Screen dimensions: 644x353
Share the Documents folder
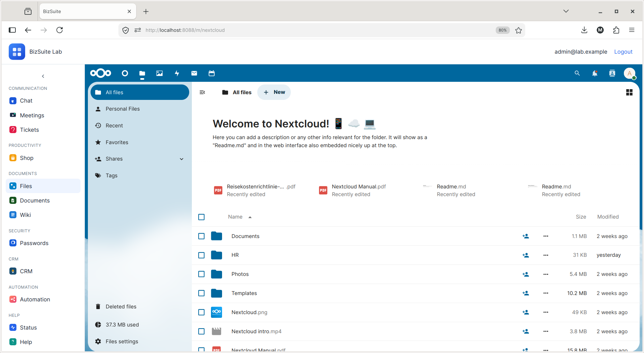[526, 236]
